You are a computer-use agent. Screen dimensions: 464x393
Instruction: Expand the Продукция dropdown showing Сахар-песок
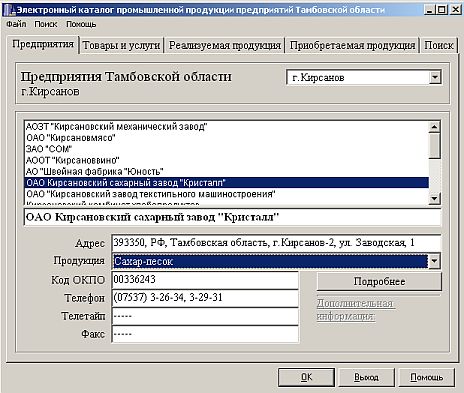click(x=434, y=261)
